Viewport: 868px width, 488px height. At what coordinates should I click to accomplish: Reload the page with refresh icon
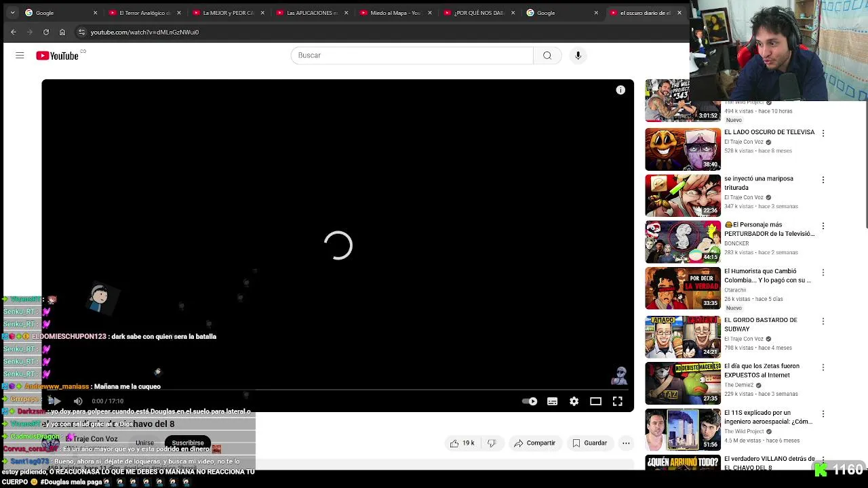click(x=46, y=32)
